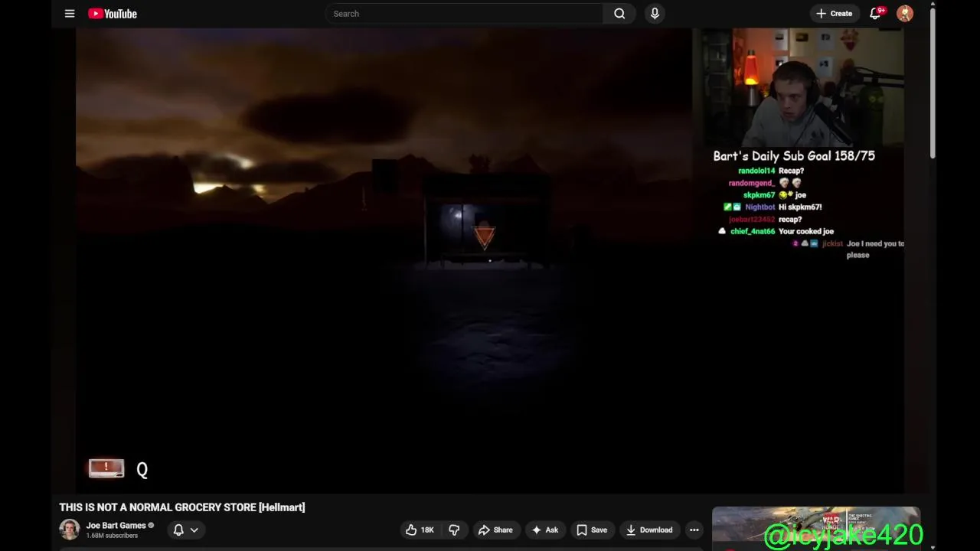Open the Ask AI button
This screenshot has width=980, height=551.
[545, 530]
